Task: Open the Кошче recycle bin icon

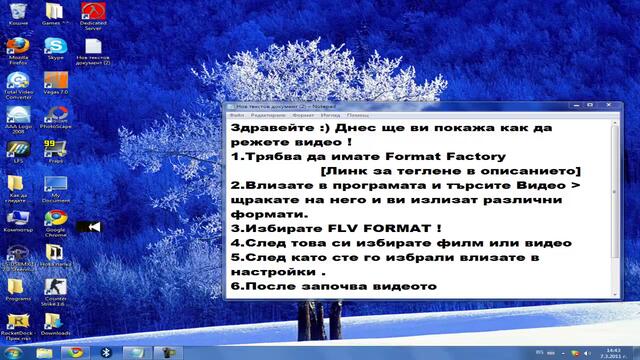Action: click(18, 15)
